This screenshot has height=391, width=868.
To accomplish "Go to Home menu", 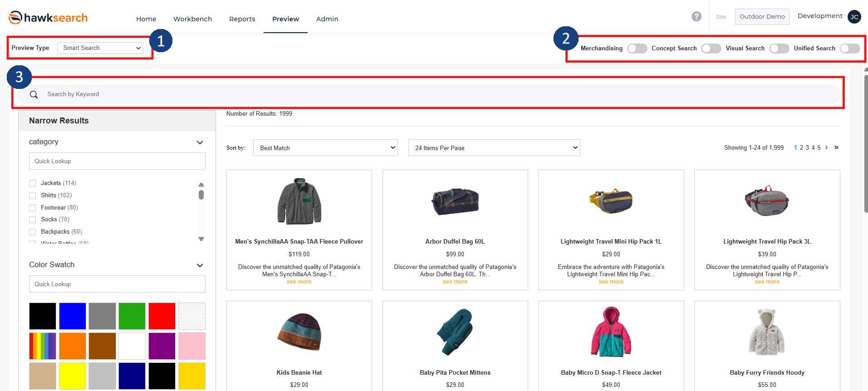I will [146, 19].
